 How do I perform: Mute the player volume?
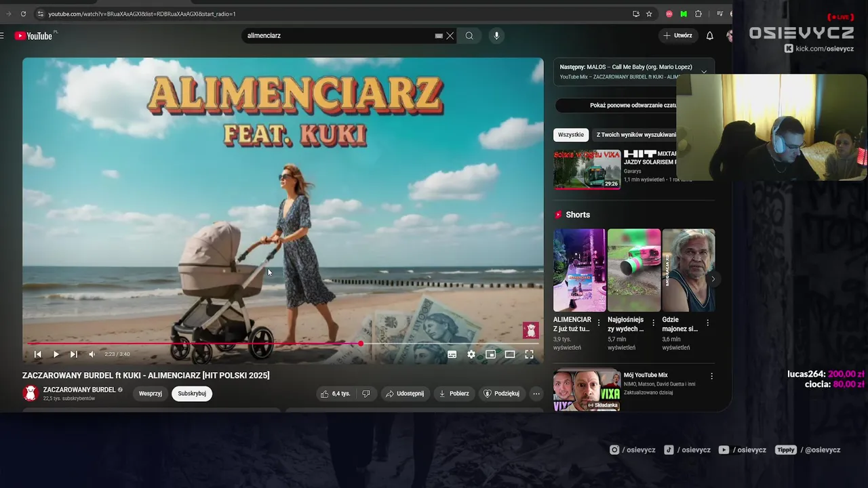tap(92, 354)
